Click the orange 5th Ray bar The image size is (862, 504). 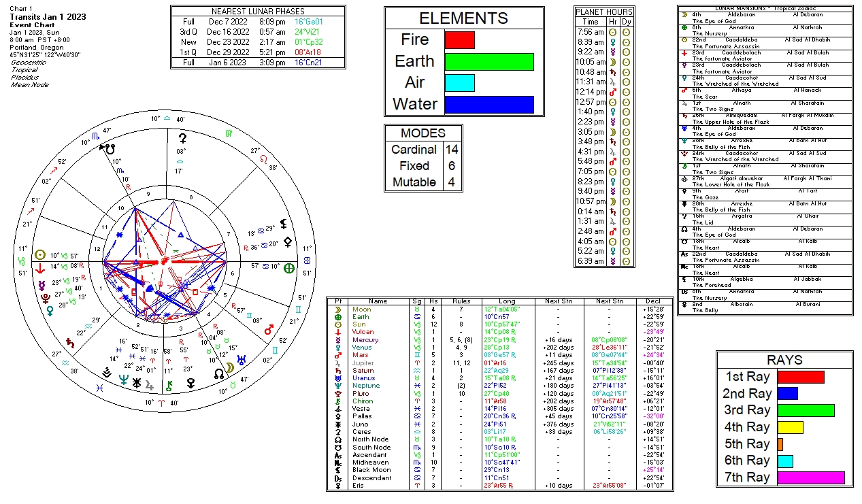pyautogui.click(x=780, y=444)
